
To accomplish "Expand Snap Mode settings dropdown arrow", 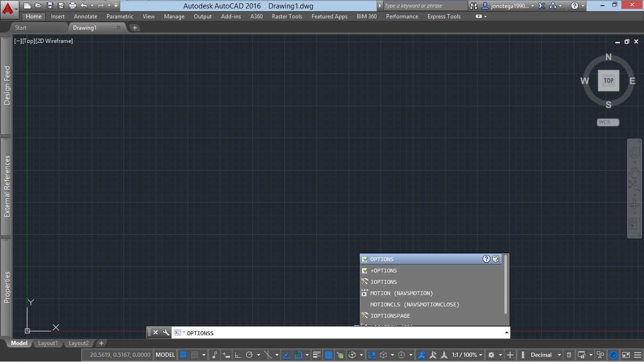I will (204, 355).
